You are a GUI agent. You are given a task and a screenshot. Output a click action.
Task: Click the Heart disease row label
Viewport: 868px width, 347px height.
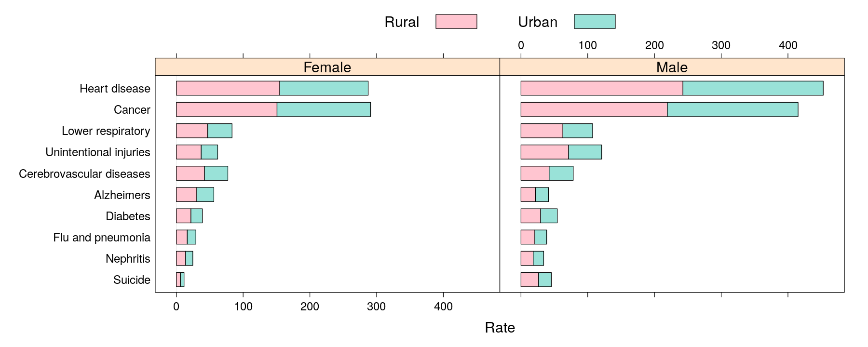pyautogui.click(x=115, y=89)
